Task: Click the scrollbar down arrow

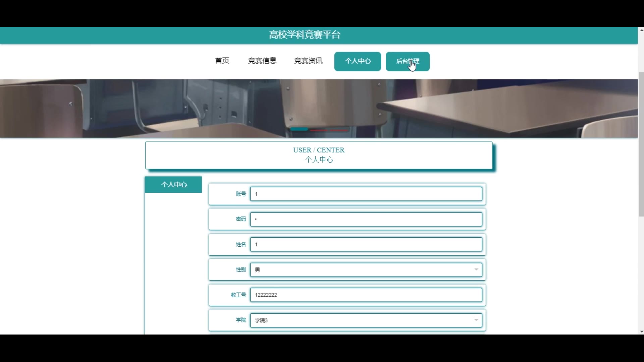Action: tap(641, 331)
